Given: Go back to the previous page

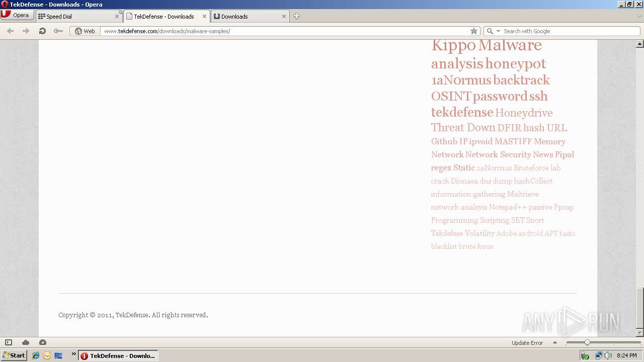Looking at the screenshot, I should pos(10,31).
